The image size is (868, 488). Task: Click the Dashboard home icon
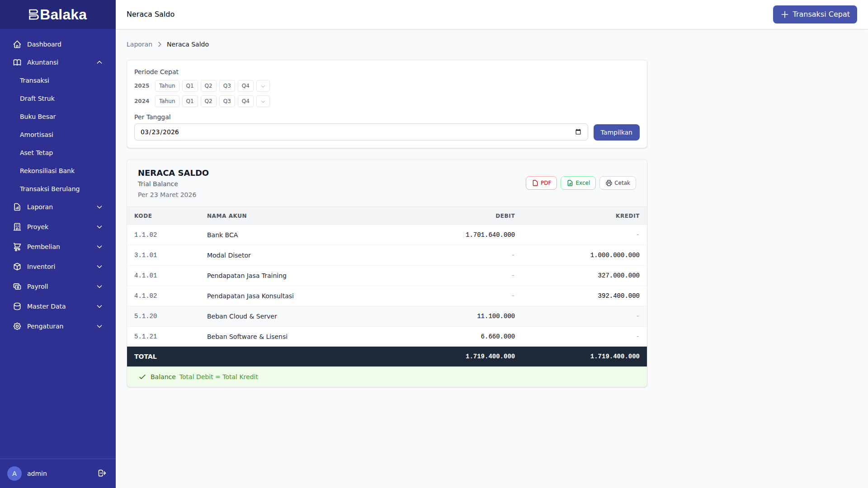point(17,44)
